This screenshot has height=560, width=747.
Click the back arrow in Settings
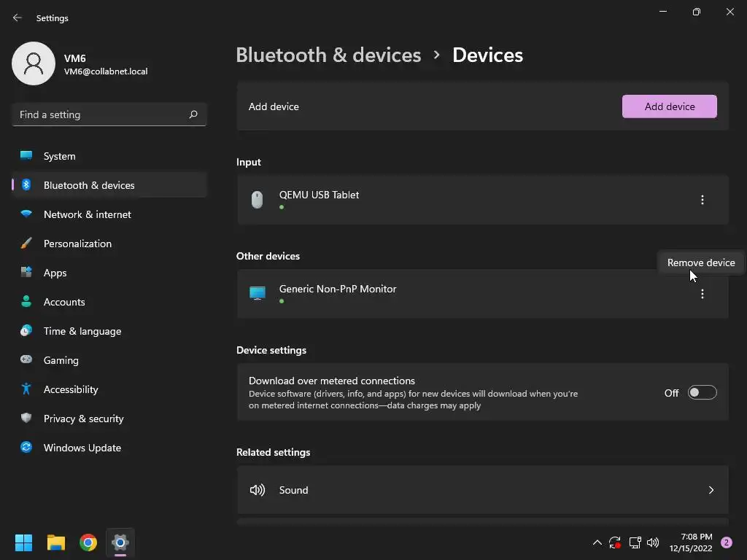(18, 17)
